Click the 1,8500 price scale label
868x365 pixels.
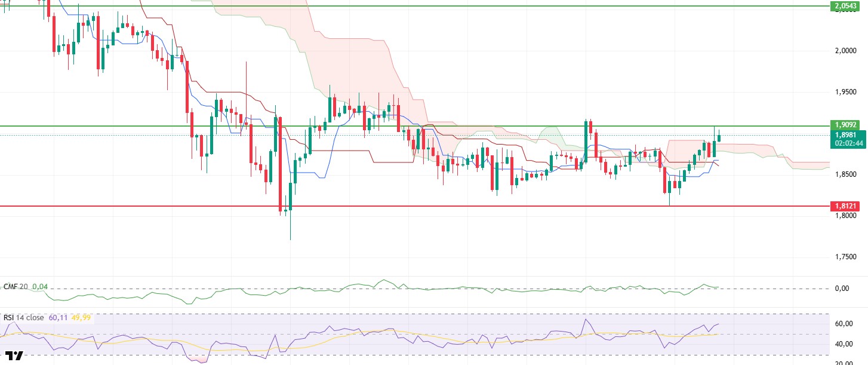click(x=845, y=174)
